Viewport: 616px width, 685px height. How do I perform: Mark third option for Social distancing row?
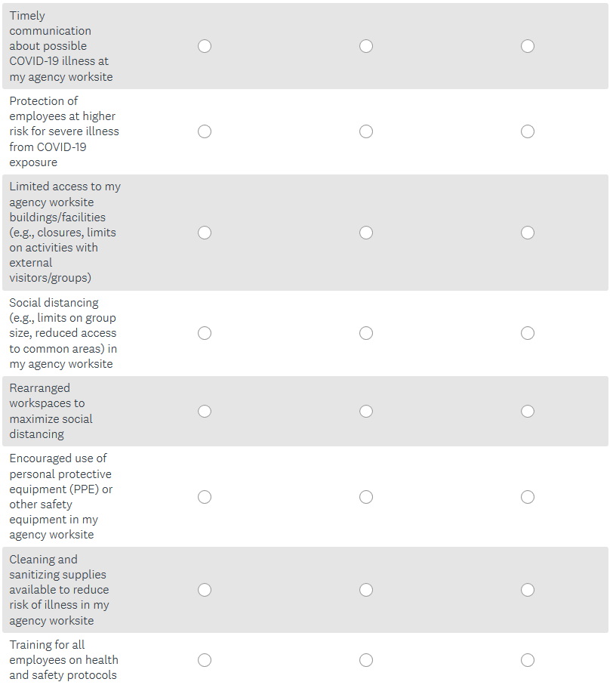point(528,333)
